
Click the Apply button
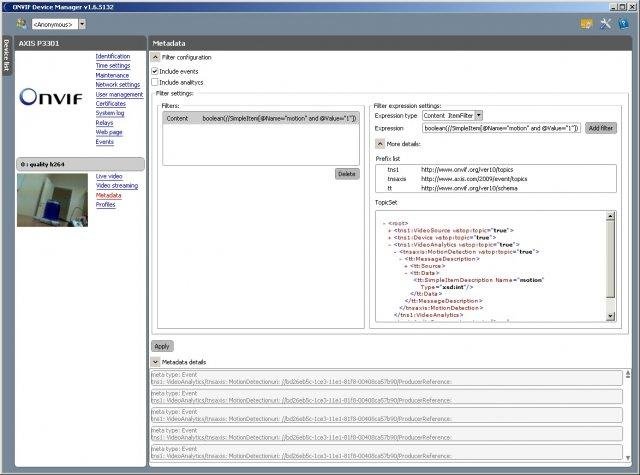point(161,345)
